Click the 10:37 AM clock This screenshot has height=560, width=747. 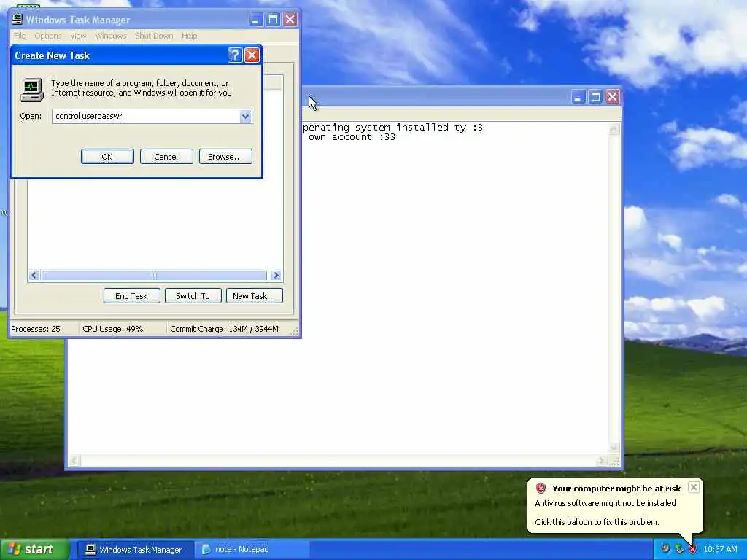pos(720,550)
